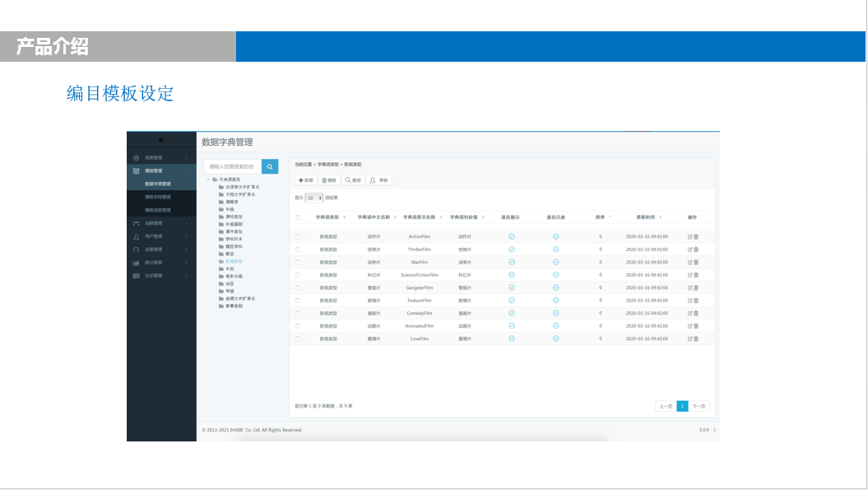Click the edit icon in the WarFilm row
This screenshot has width=868, height=490.
click(690, 262)
